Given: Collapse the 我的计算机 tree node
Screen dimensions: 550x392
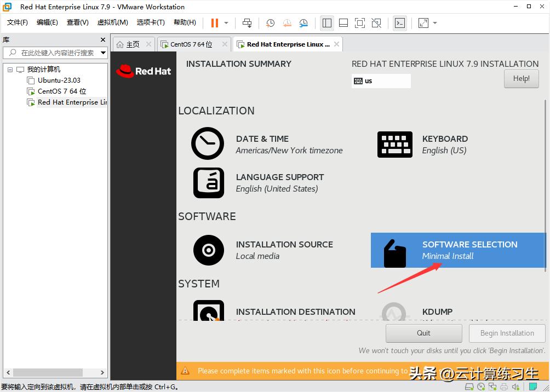Looking at the screenshot, I should tap(9, 69).
